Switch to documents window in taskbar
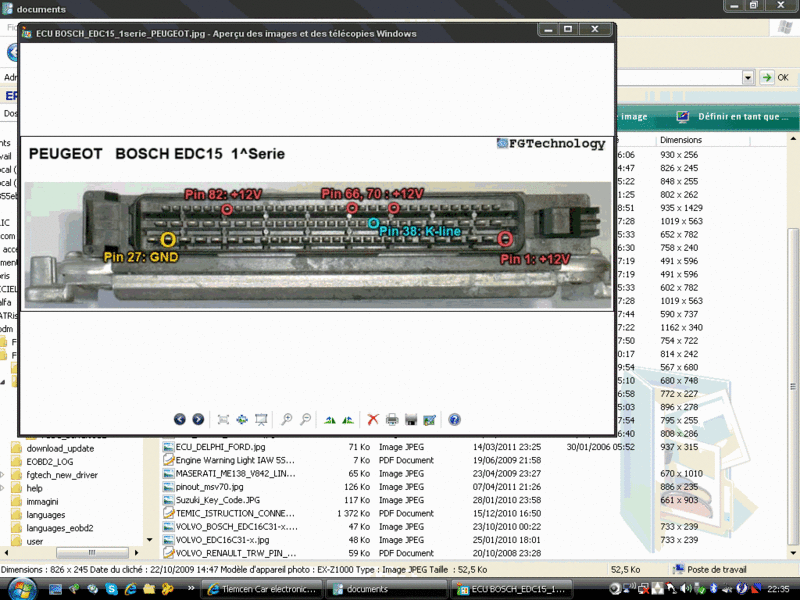The image size is (800, 600). (x=388, y=589)
